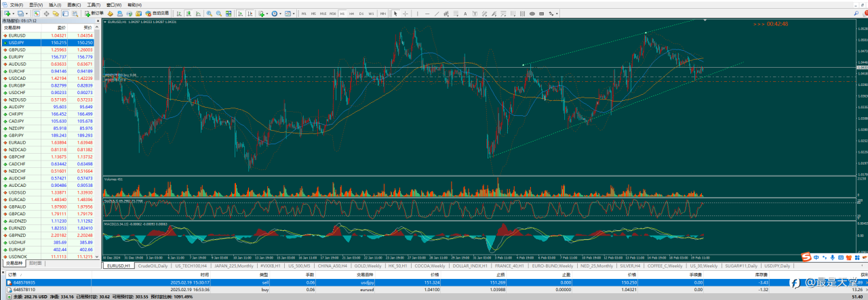Switch chart to candlestick display mode
868x300 pixels.
pos(189,14)
